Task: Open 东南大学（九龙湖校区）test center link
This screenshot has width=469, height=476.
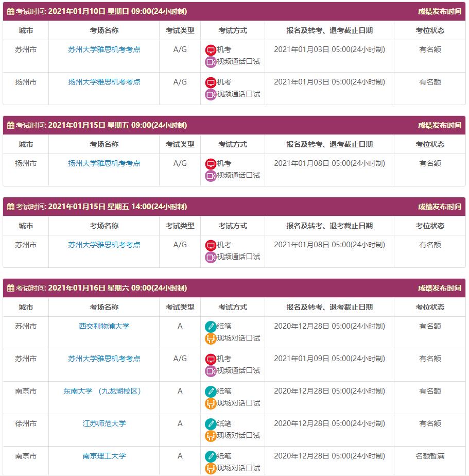Action: pyautogui.click(x=102, y=391)
